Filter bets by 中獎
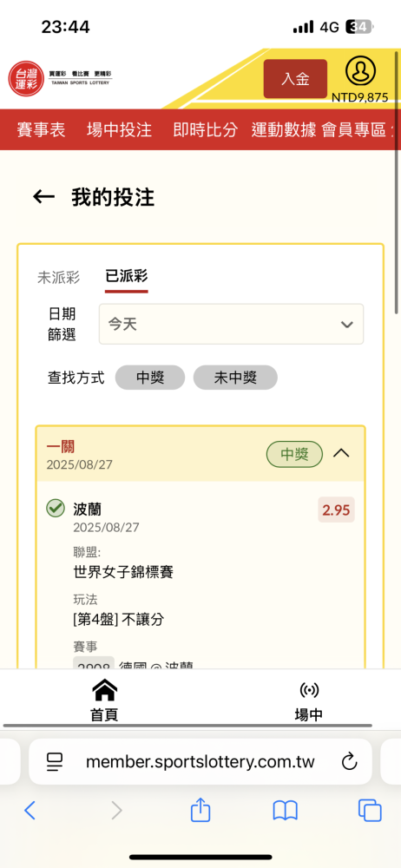 tap(150, 378)
